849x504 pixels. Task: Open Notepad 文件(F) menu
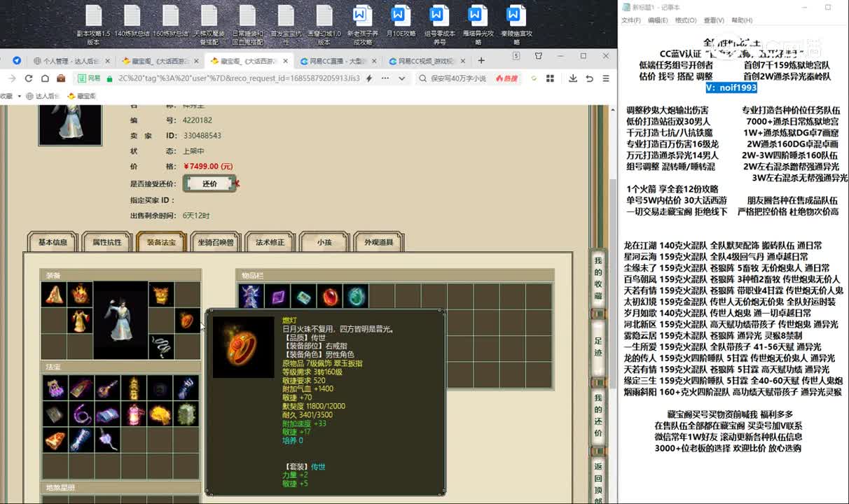[x=631, y=20]
